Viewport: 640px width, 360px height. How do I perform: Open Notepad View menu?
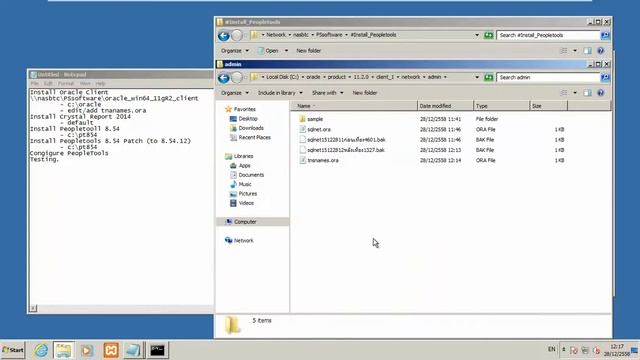coord(85,84)
